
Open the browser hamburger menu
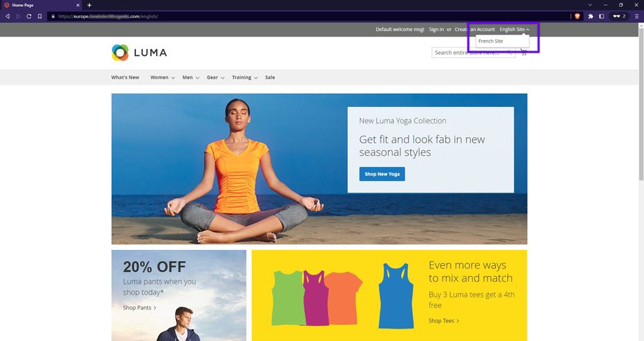pyautogui.click(x=636, y=17)
